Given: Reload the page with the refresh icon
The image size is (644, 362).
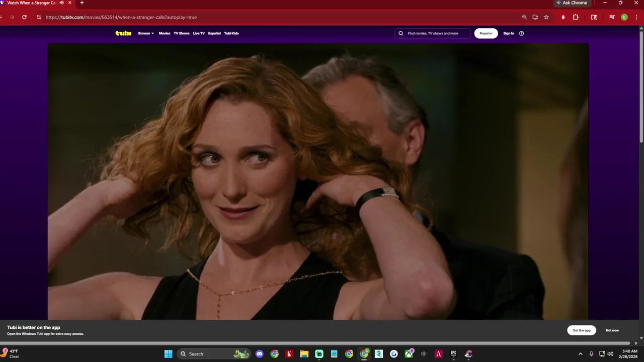Looking at the screenshot, I should [24, 17].
